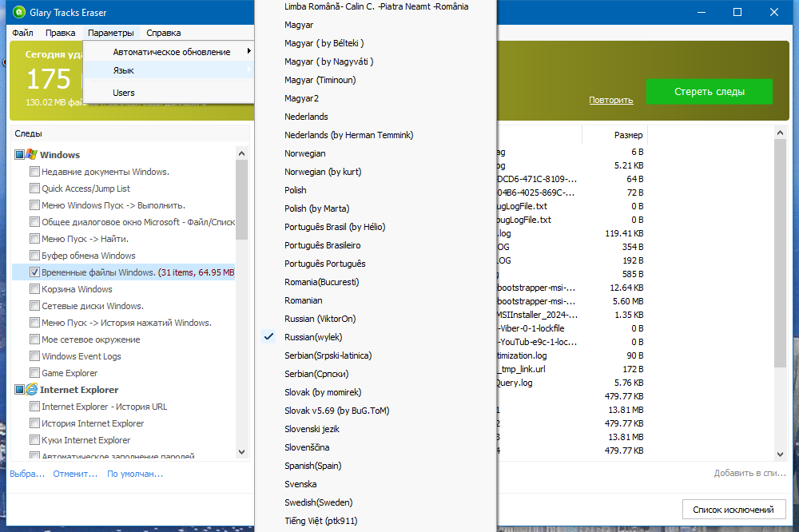Select Spanish(Spain) language
799x532 pixels.
(376, 466)
